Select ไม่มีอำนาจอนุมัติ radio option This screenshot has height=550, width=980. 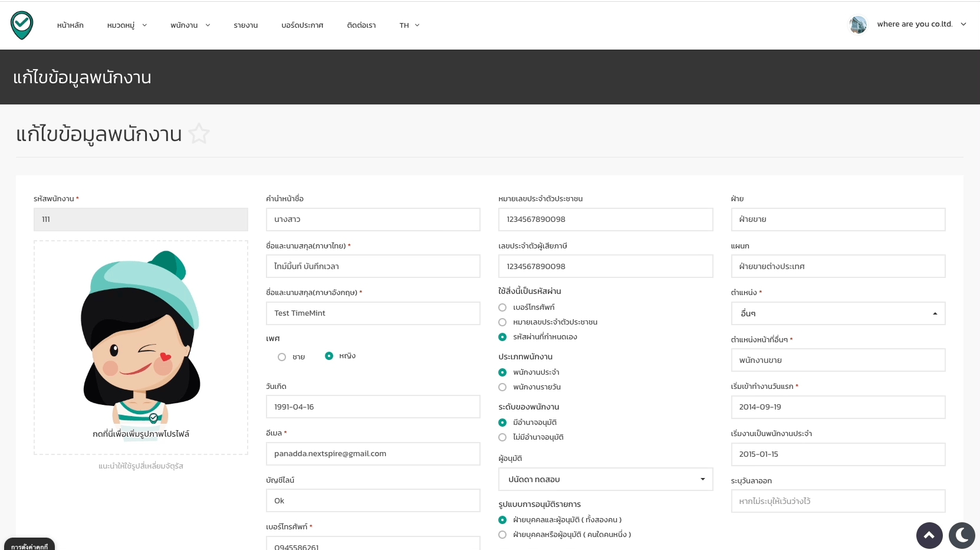(502, 437)
